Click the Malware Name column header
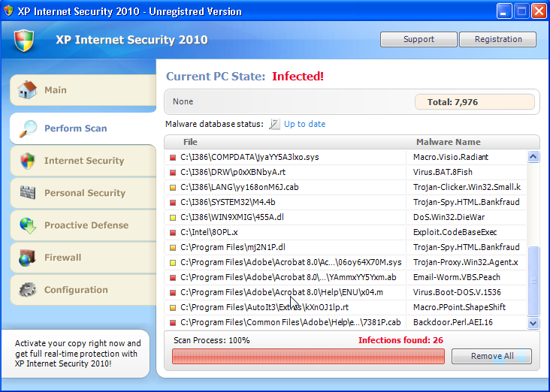Image resolution: width=550 pixels, height=392 pixels. coord(448,142)
